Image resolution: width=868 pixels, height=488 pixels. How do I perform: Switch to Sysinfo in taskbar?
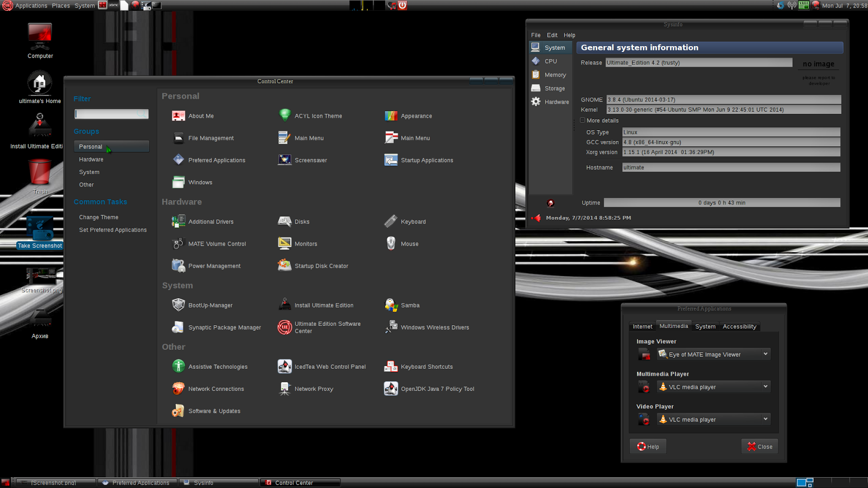pos(219,483)
